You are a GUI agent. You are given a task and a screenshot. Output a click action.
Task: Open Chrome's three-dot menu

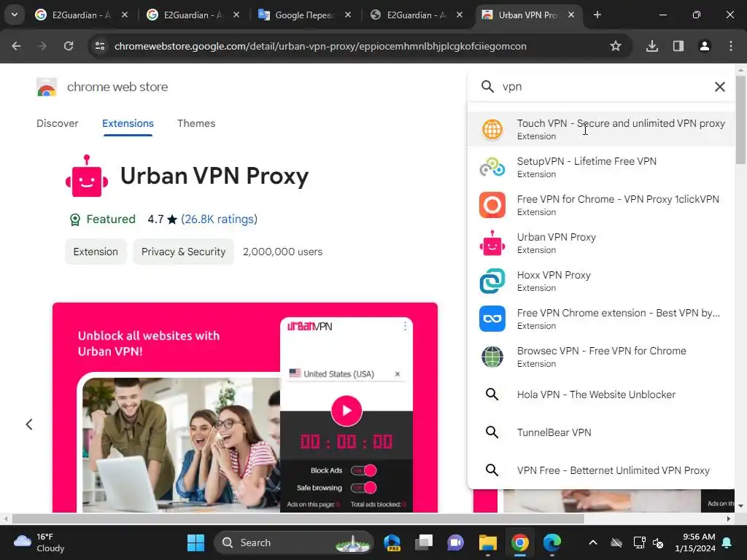point(731,46)
